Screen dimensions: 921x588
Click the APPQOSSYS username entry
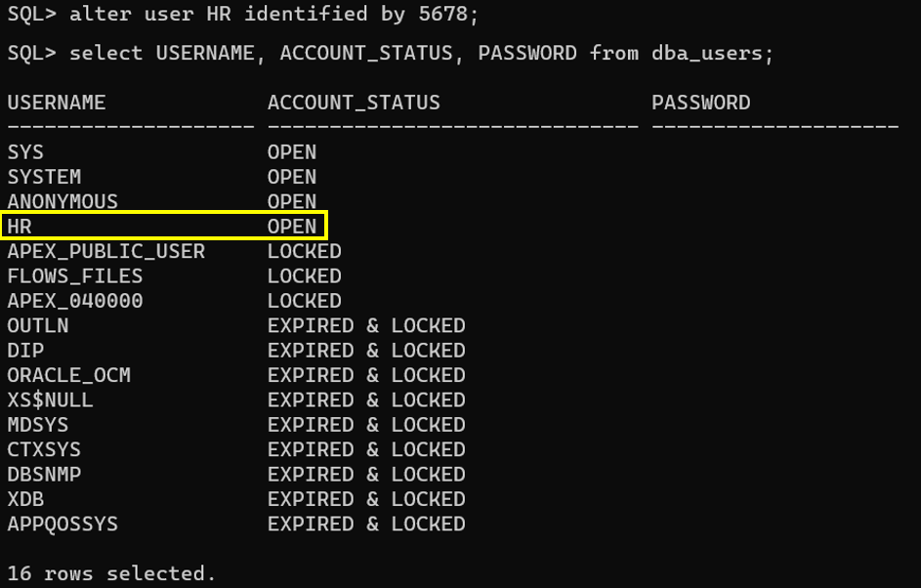pyautogui.click(x=63, y=524)
